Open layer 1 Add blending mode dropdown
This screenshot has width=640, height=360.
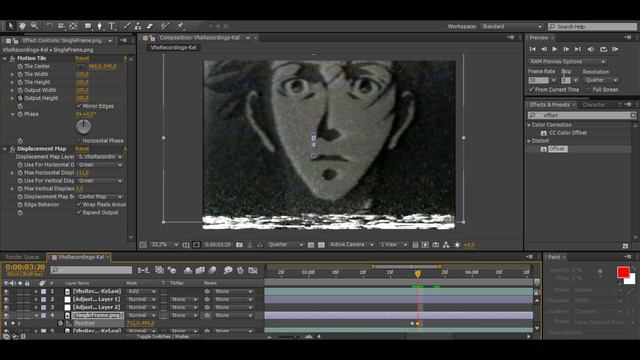(x=141, y=291)
